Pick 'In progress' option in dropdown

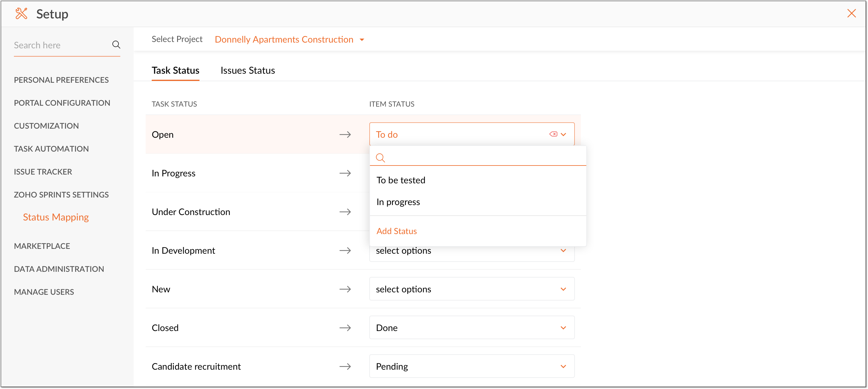point(398,202)
